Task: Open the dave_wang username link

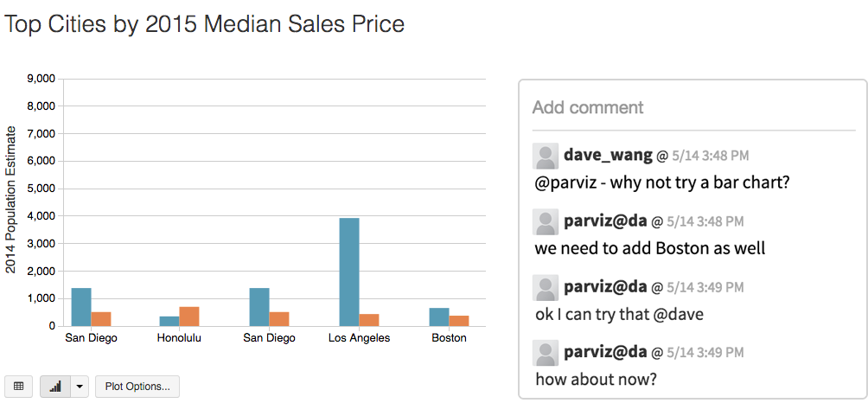Action: tap(608, 156)
